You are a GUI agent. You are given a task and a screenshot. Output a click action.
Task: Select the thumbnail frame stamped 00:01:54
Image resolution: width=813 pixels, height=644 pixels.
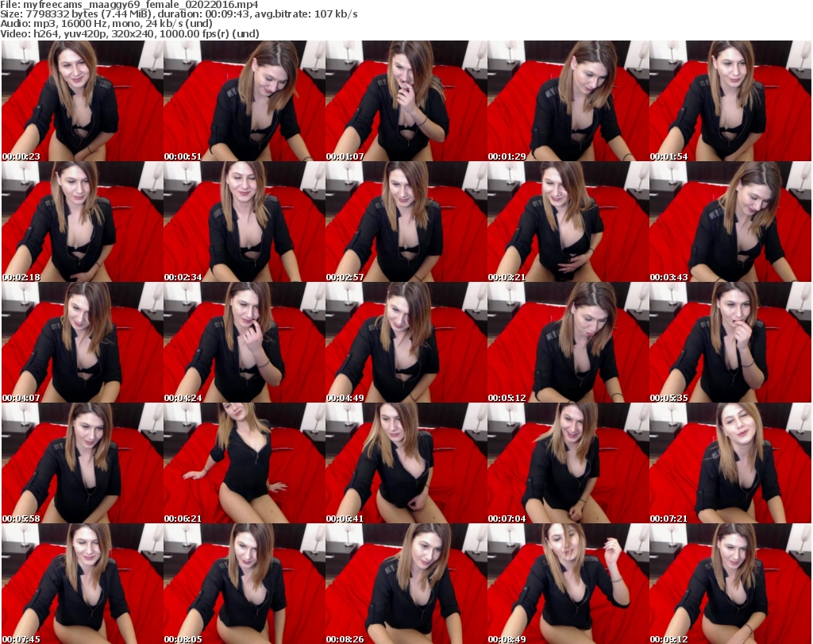click(x=730, y=101)
